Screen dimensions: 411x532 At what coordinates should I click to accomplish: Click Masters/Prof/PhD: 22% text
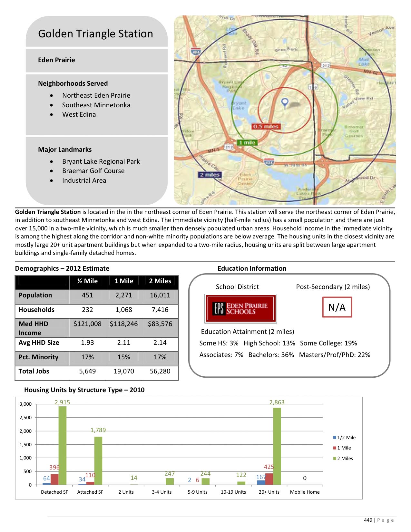[x=335, y=355]
